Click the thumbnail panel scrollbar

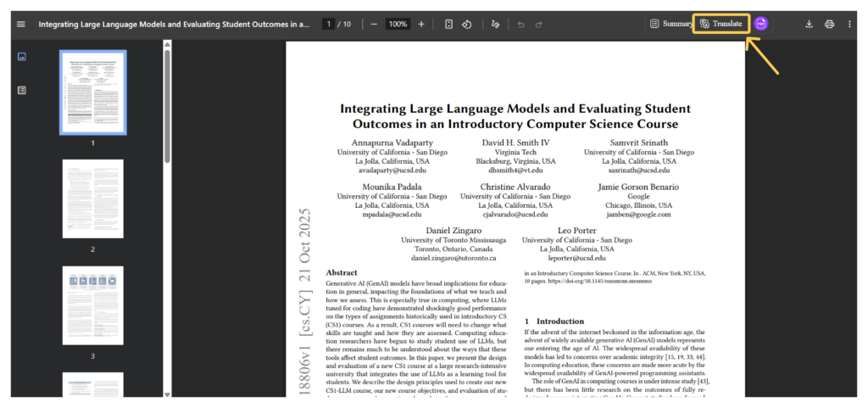pyautogui.click(x=167, y=106)
